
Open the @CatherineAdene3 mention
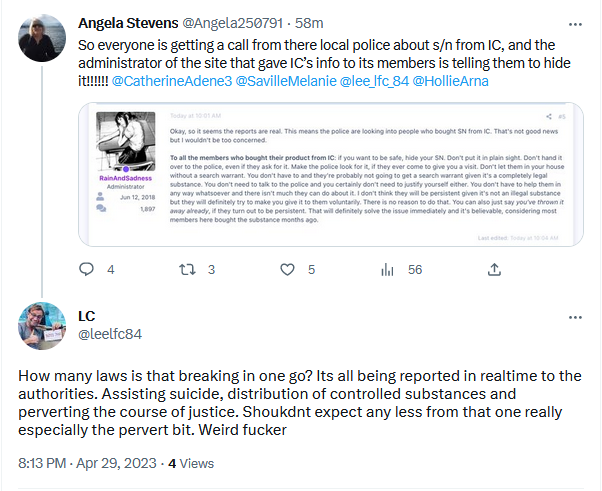pyautogui.click(x=175, y=80)
